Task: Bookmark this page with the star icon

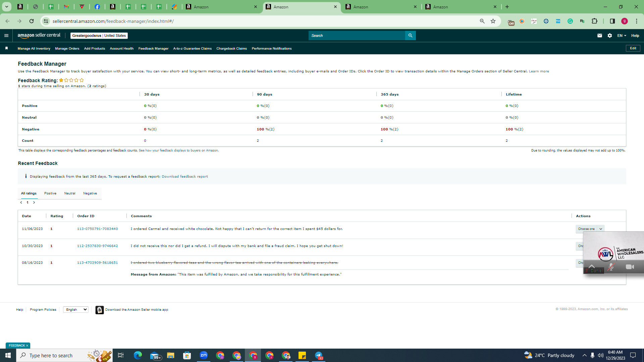Action: (493, 21)
